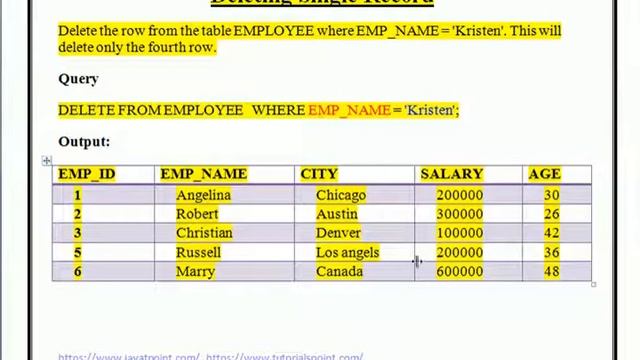Image resolution: width=640 pixels, height=360 pixels.
Task: Click the age value 30
Action: [552, 195]
